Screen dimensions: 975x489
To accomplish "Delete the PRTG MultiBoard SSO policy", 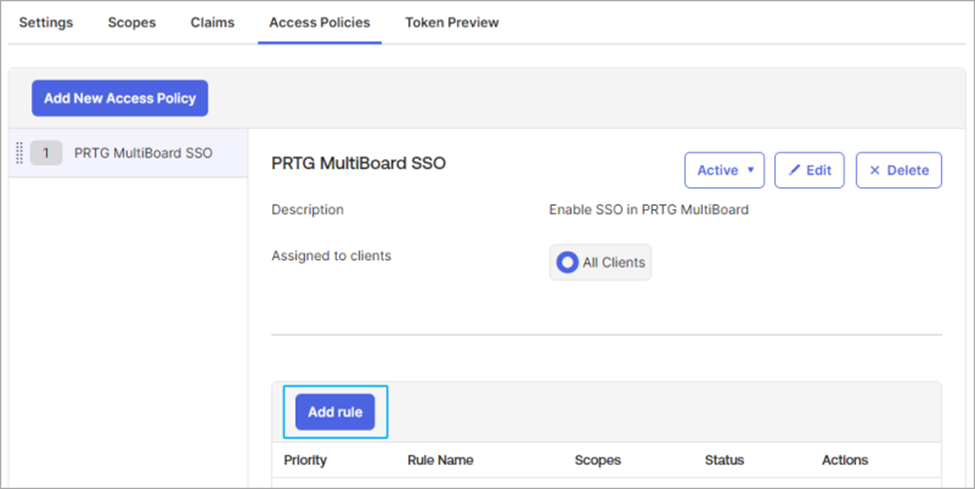I will 899,170.
